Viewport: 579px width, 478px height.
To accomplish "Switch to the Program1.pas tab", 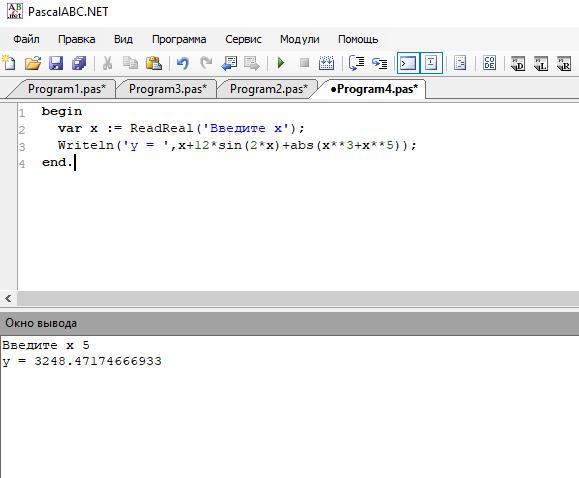I will [66, 89].
